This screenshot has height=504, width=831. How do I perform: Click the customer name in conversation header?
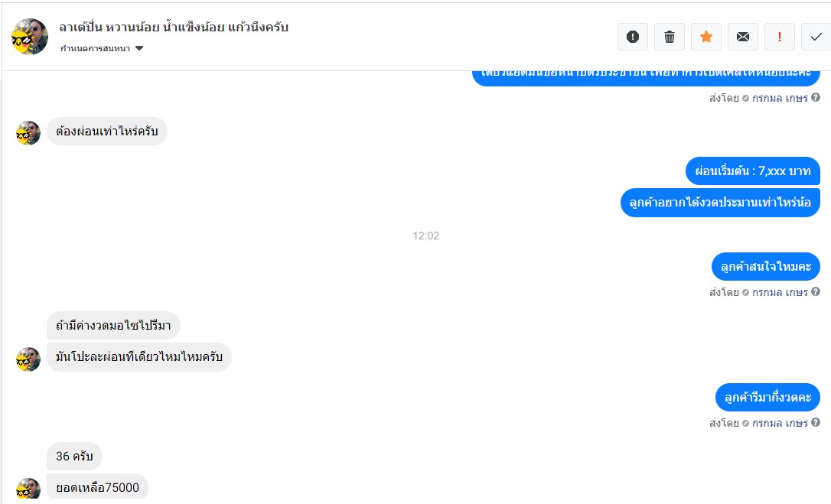[174, 27]
